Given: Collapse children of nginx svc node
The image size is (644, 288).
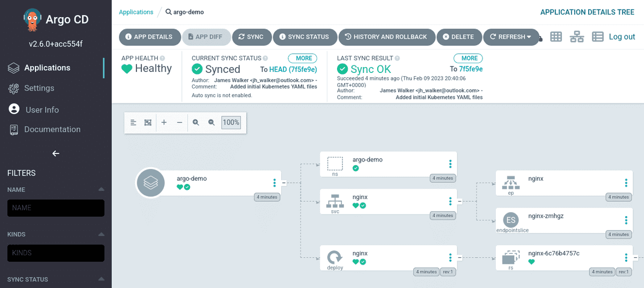Looking at the screenshot, I should [x=459, y=202].
